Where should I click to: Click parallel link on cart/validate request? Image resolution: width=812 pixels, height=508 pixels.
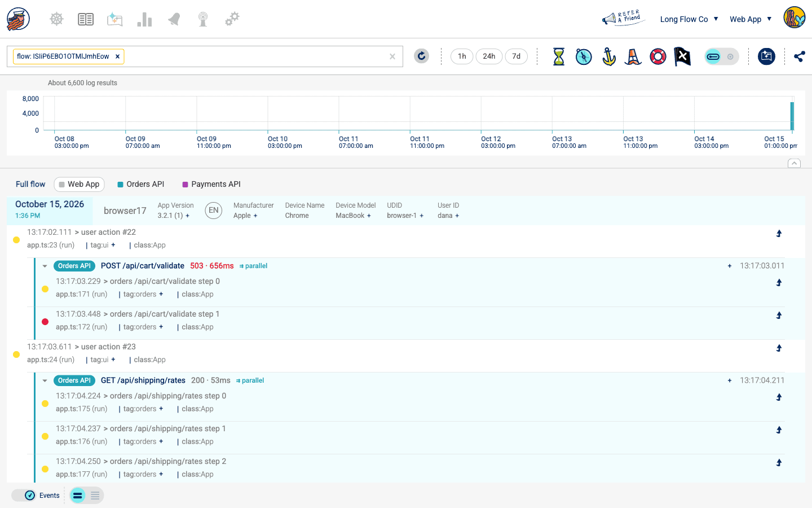pyautogui.click(x=253, y=266)
